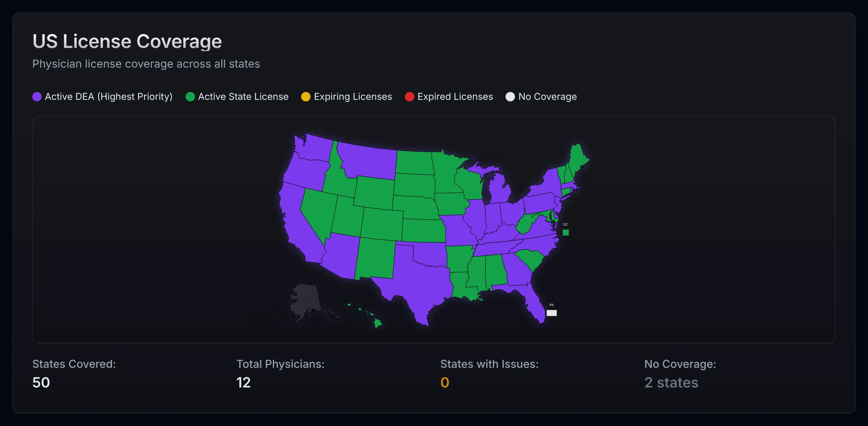Image resolution: width=868 pixels, height=426 pixels.
Task: Click the States Covered value '50'
Action: click(41, 382)
